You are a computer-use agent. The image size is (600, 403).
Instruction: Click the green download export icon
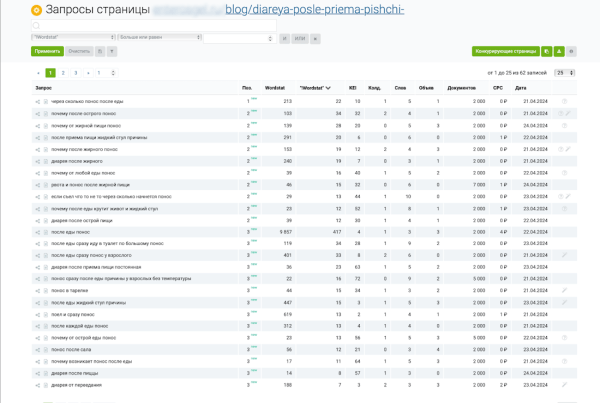click(x=558, y=50)
